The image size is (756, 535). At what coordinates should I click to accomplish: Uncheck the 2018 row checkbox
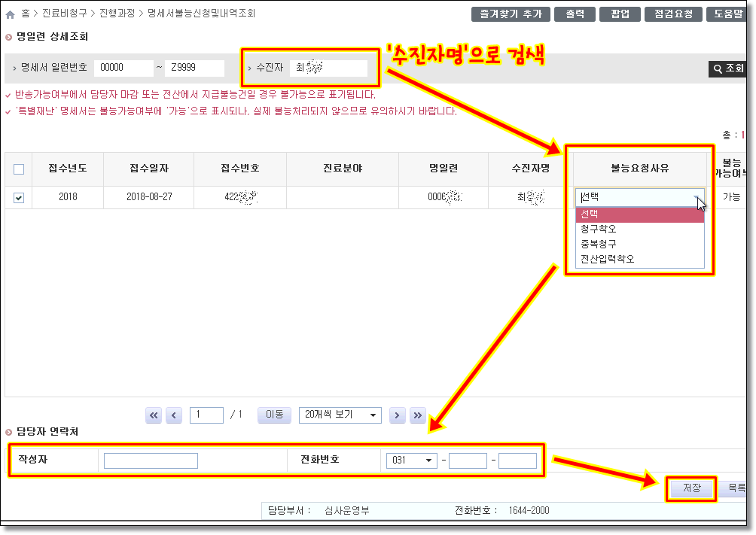(19, 197)
